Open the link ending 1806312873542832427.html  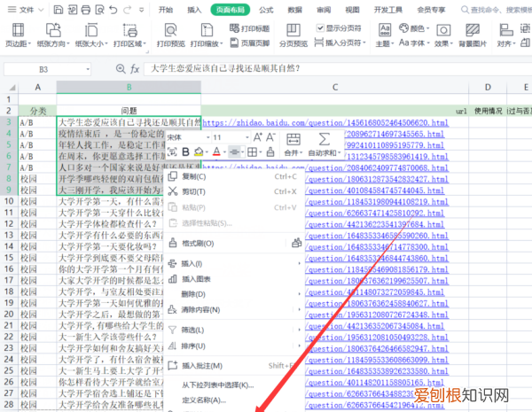click(377, 179)
